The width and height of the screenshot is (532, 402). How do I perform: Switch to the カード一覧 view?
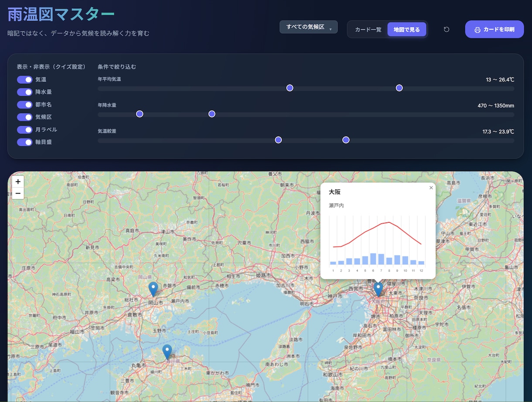(x=368, y=30)
